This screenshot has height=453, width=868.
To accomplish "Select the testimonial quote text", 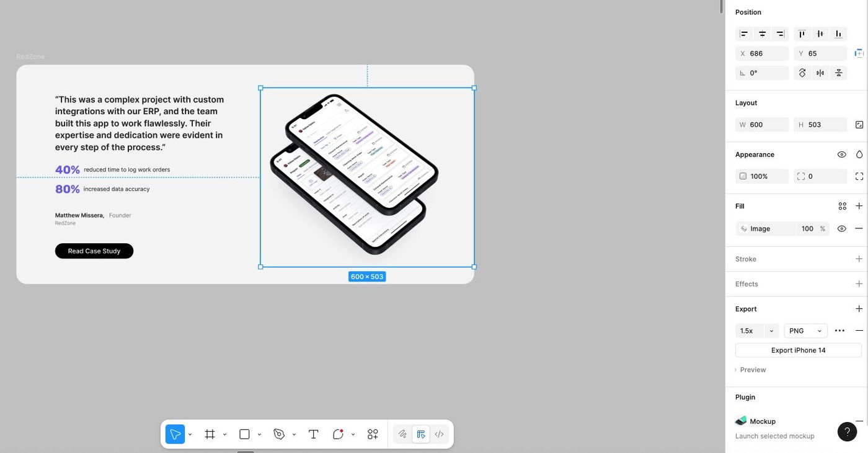I will tap(139, 123).
